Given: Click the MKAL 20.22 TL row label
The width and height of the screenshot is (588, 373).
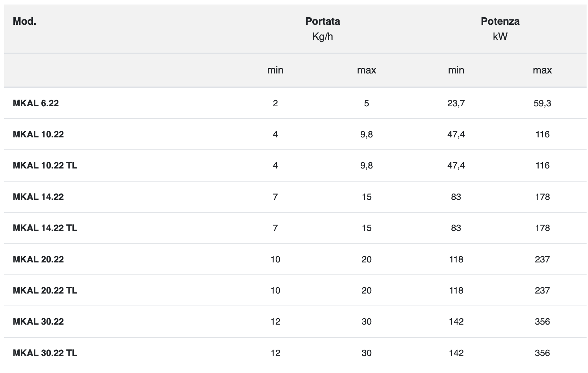Looking at the screenshot, I should tap(45, 290).
